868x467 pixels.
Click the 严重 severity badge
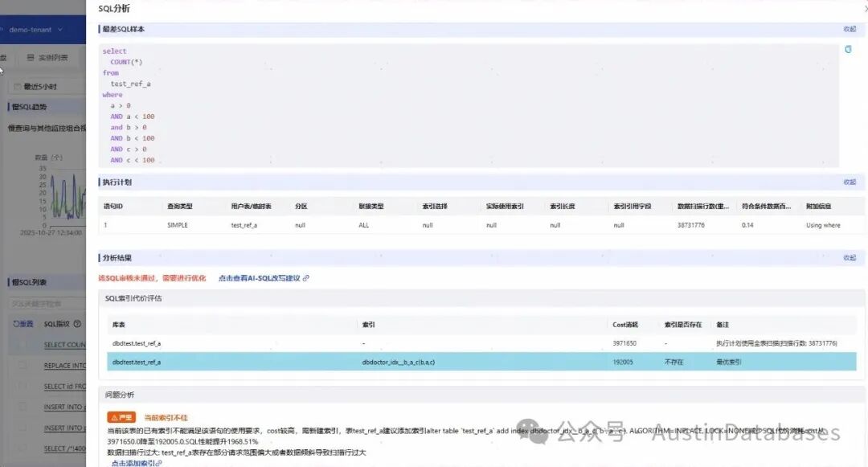121,417
